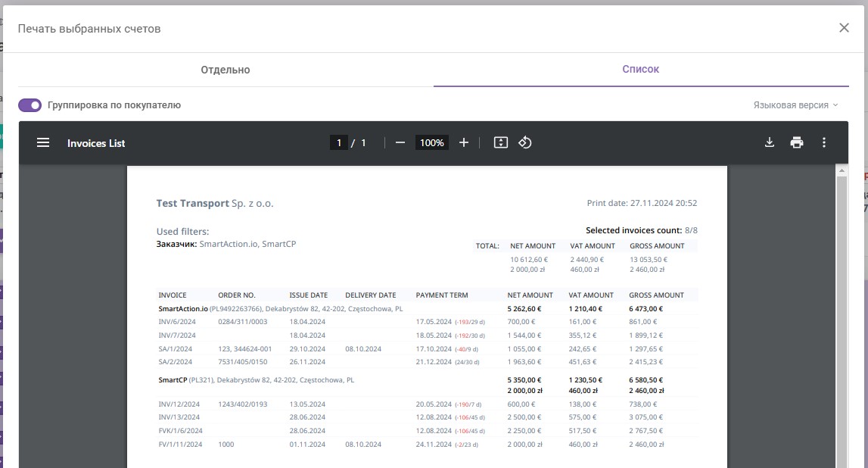Toggle Группировка по покупателю switch
Screen dimensions: 868x468
point(30,105)
